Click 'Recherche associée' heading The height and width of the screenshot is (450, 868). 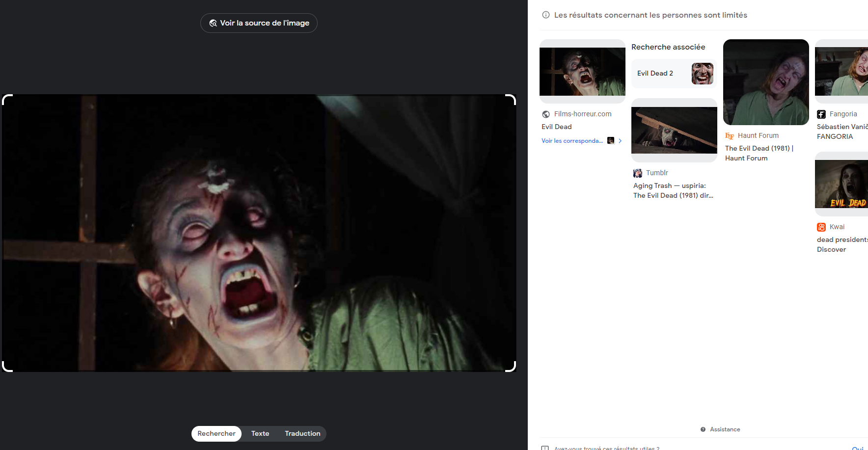click(x=668, y=47)
